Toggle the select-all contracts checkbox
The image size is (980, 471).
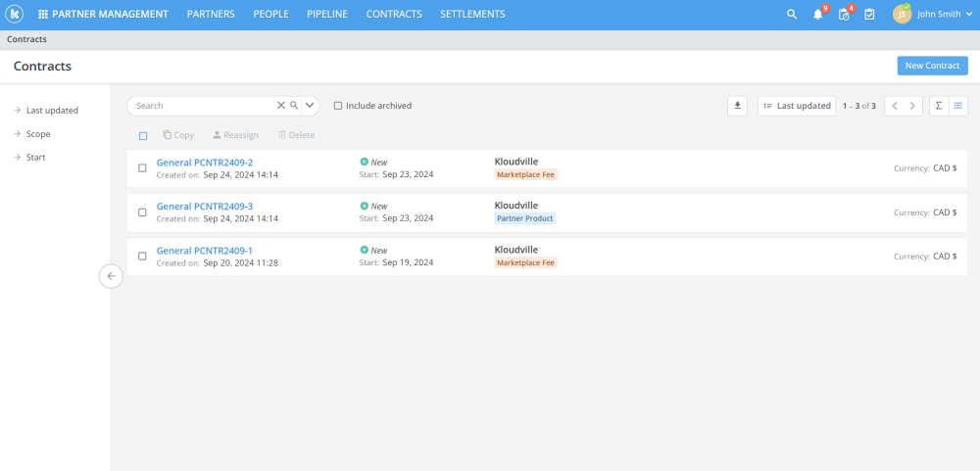[x=143, y=135]
